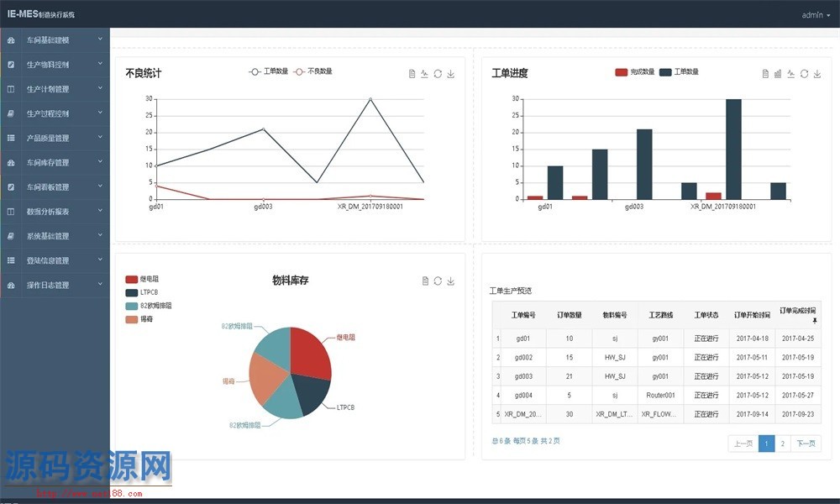Toggle 完成数量 series in 工单进度 legend
The width and height of the screenshot is (840, 504).
tap(635, 71)
